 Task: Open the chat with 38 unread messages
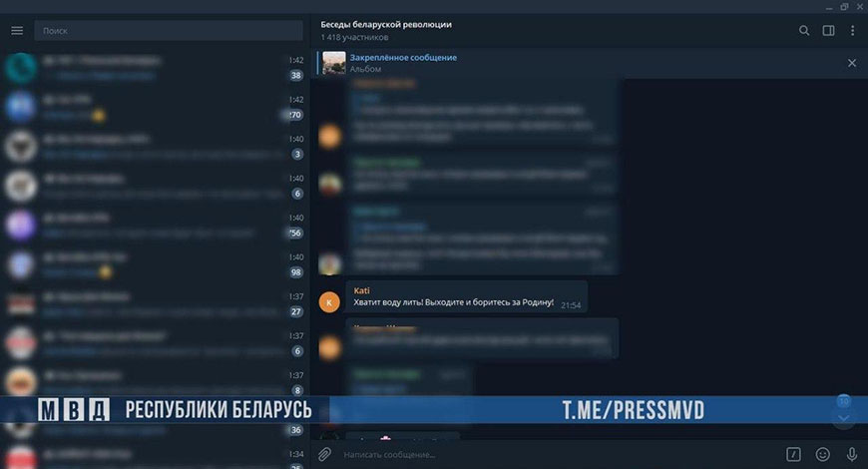click(150, 68)
